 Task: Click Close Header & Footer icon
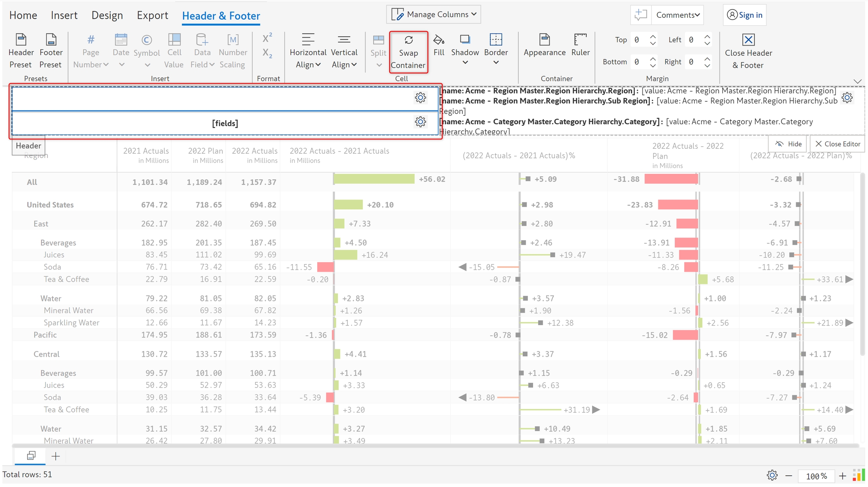point(748,40)
